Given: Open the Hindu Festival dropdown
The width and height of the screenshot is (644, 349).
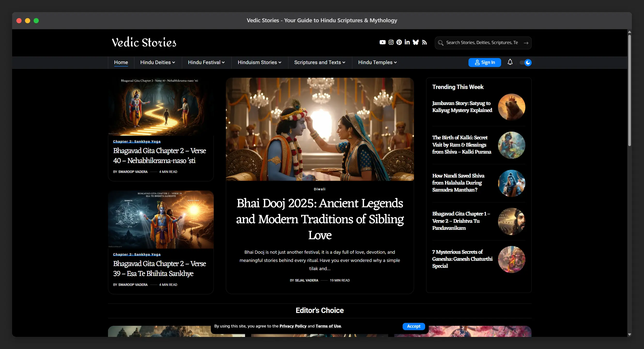Looking at the screenshot, I should coord(207,62).
